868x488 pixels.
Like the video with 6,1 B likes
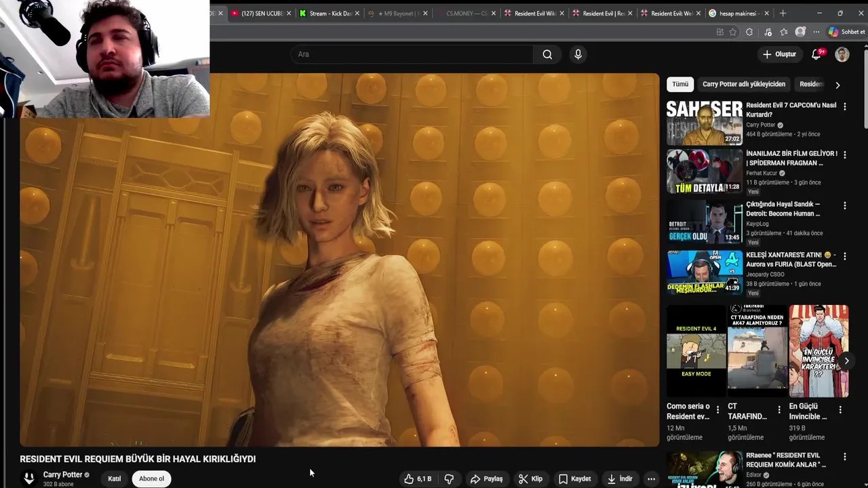[x=418, y=479]
